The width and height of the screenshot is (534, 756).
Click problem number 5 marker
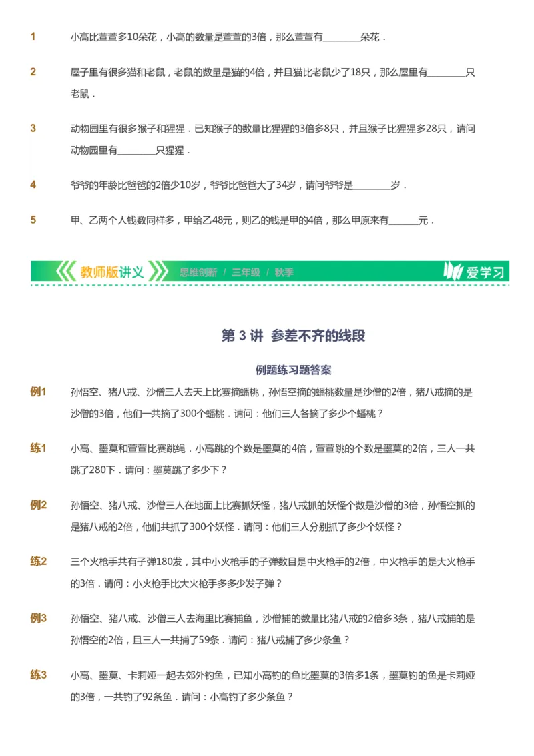[34, 219]
